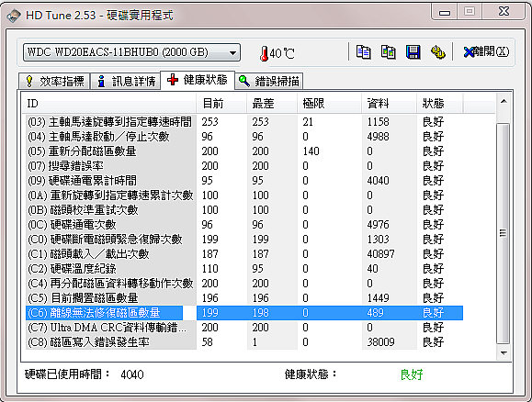Select row (09) 硬碟通電累計時間
Screen dimensions: 532x402
click(x=244, y=180)
